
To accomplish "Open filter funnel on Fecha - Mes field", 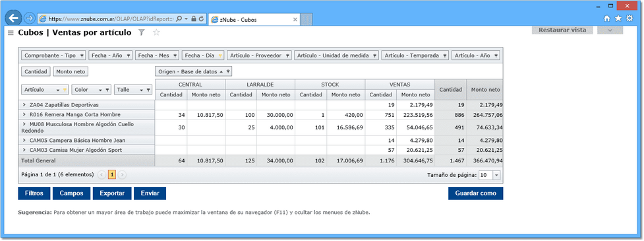I will point(175,55).
